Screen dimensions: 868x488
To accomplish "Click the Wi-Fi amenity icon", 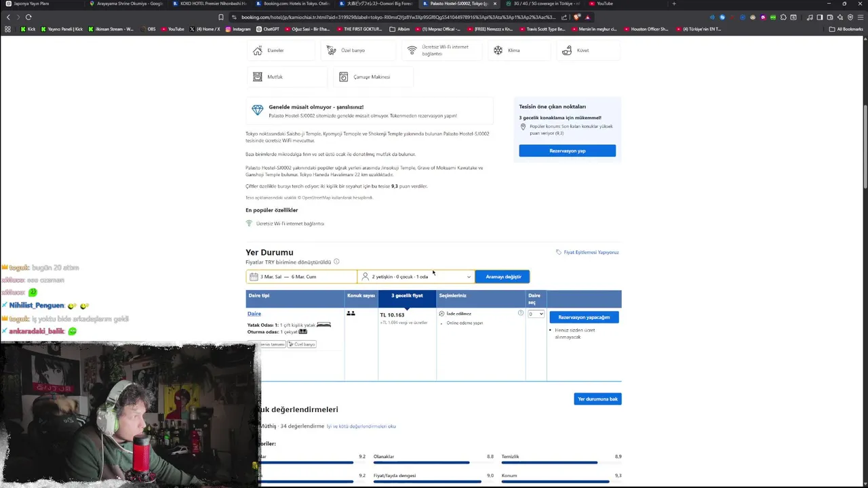I will pos(412,50).
